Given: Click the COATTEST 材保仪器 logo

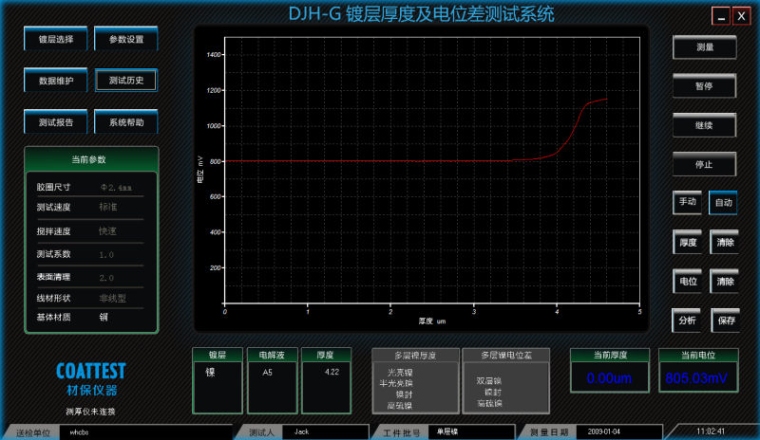Looking at the screenshot, I should (91, 379).
